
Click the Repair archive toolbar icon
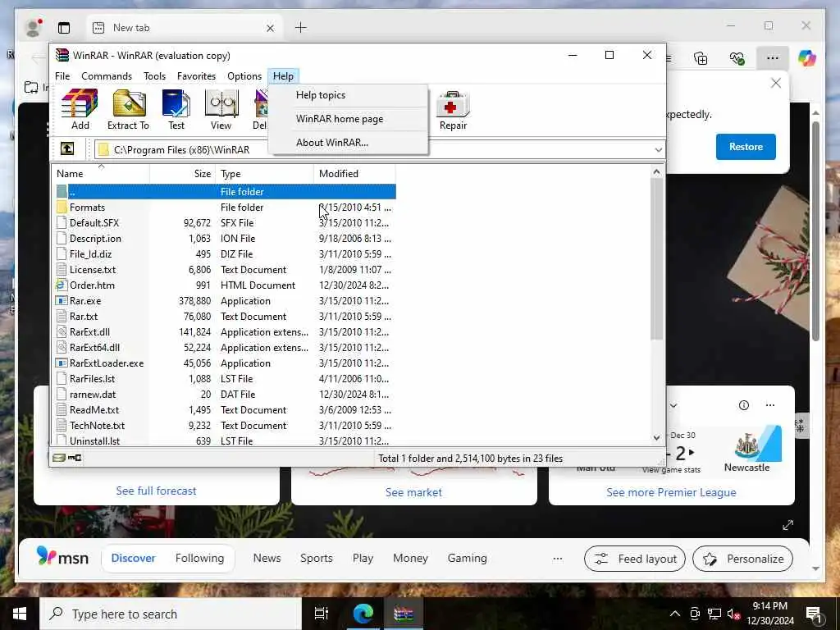point(453,110)
